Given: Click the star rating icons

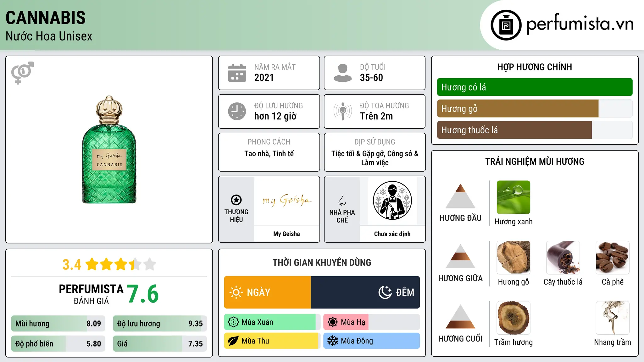Looking at the screenshot, I should tap(120, 264).
